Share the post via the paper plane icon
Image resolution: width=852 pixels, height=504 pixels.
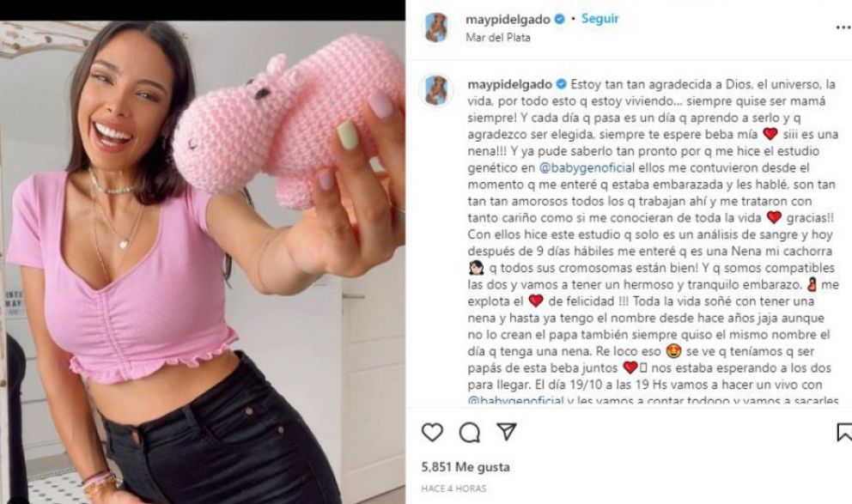[x=507, y=432]
